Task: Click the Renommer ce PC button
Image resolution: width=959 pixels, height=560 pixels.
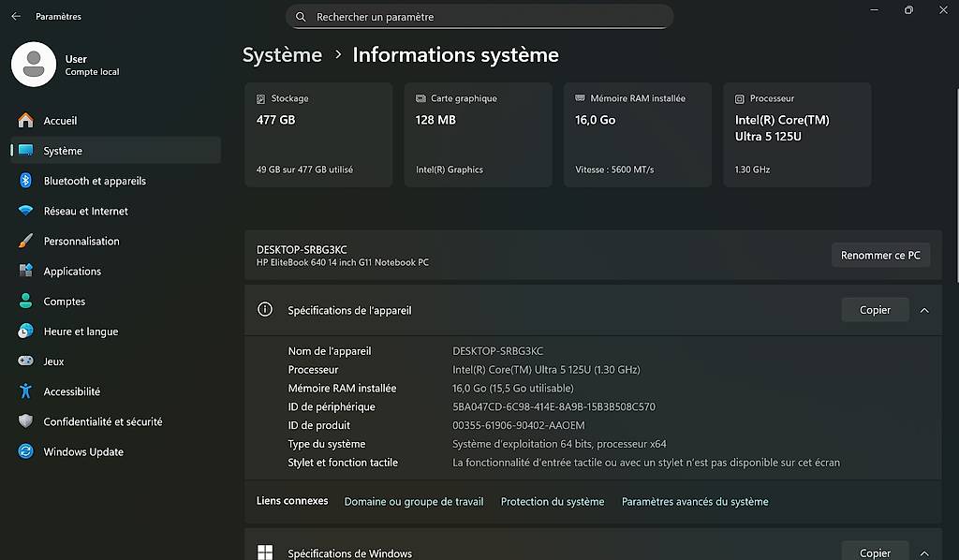Action: (879, 254)
